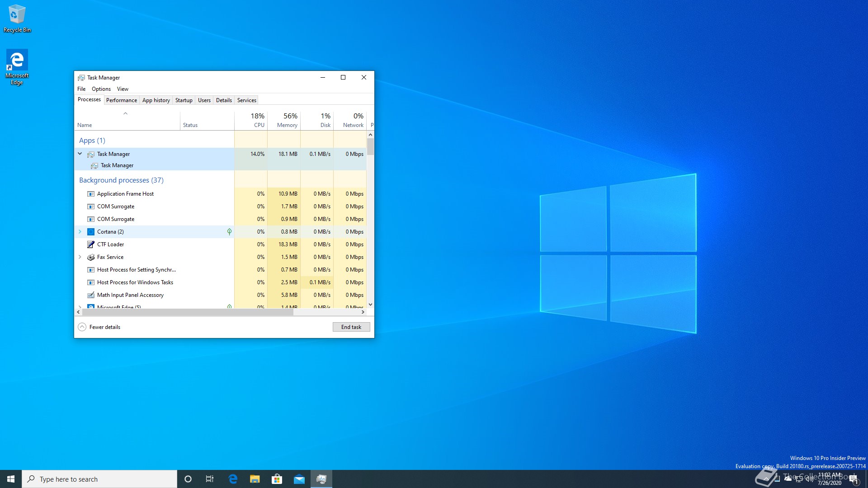Click the vertical scrollbar thumb in process list
The height and width of the screenshot is (488, 868).
(x=370, y=147)
